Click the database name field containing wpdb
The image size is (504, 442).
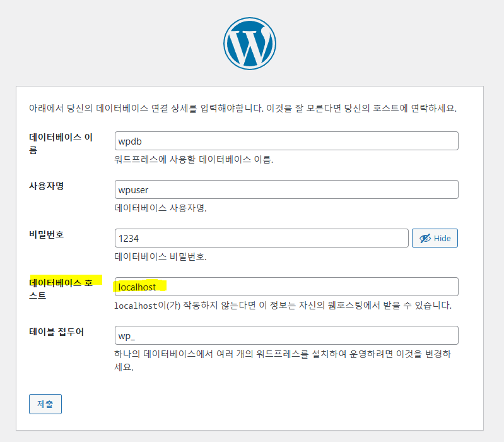click(286, 141)
